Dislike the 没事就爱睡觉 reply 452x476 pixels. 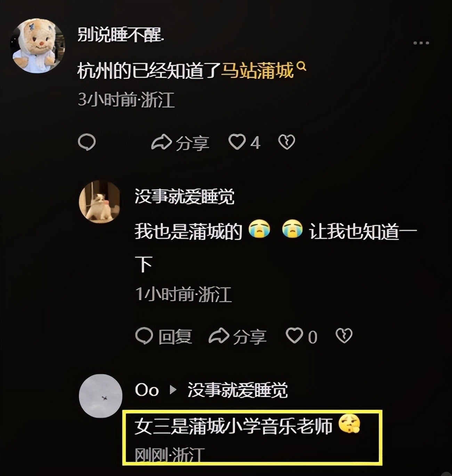pyautogui.click(x=344, y=336)
